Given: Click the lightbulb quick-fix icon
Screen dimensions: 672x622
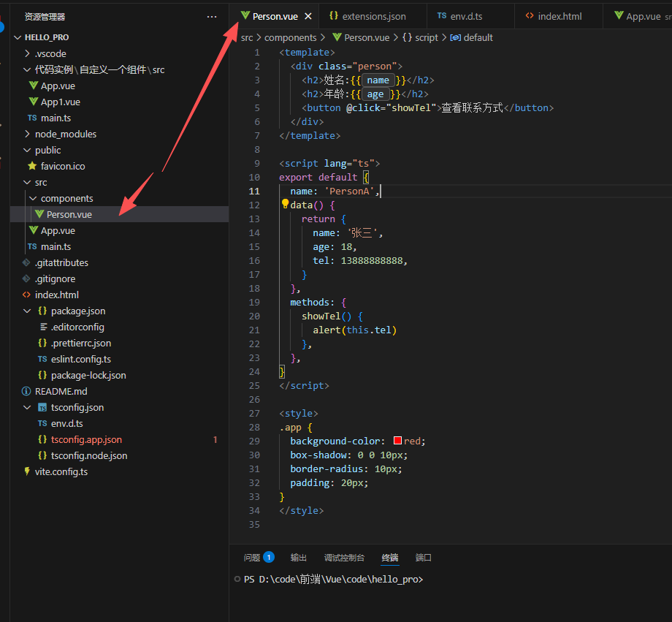Looking at the screenshot, I should pyautogui.click(x=285, y=204).
